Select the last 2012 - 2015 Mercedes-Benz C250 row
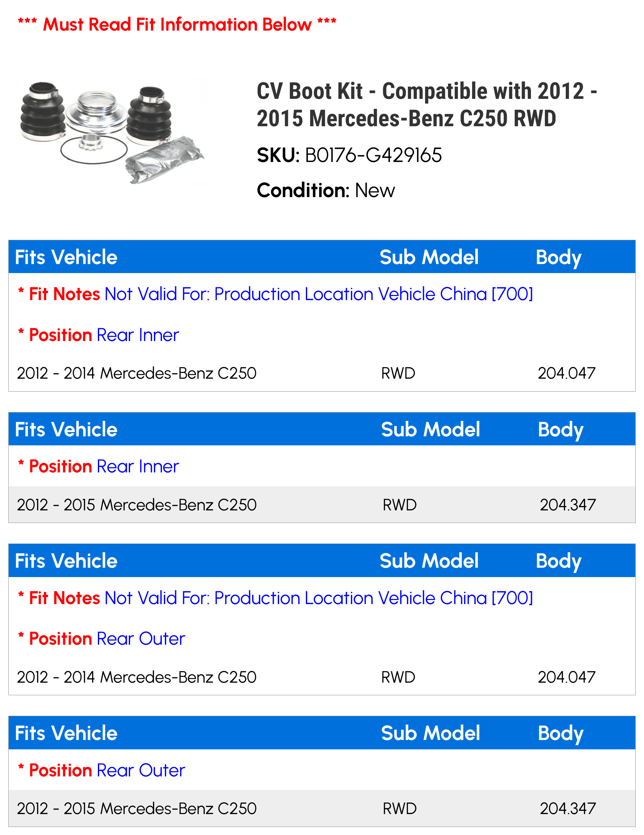 tap(322, 809)
